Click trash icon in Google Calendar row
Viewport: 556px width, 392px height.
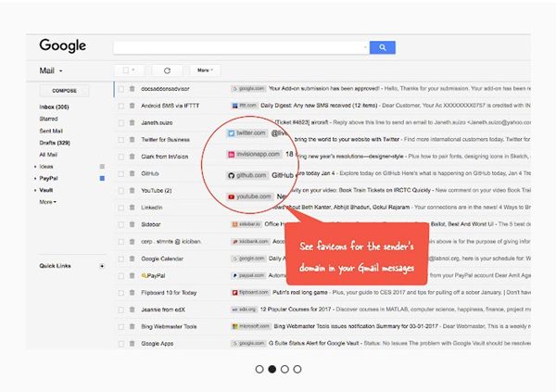pyautogui.click(x=132, y=259)
